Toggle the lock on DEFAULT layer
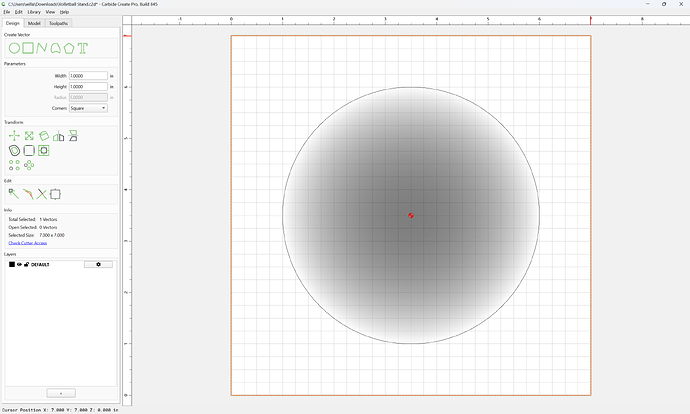 click(26, 264)
